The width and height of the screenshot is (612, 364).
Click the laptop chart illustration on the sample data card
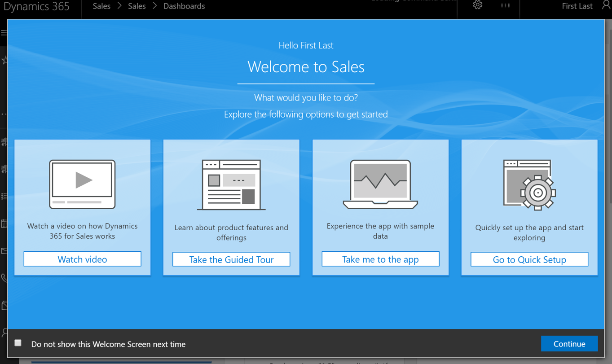pyautogui.click(x=380, y=183)
